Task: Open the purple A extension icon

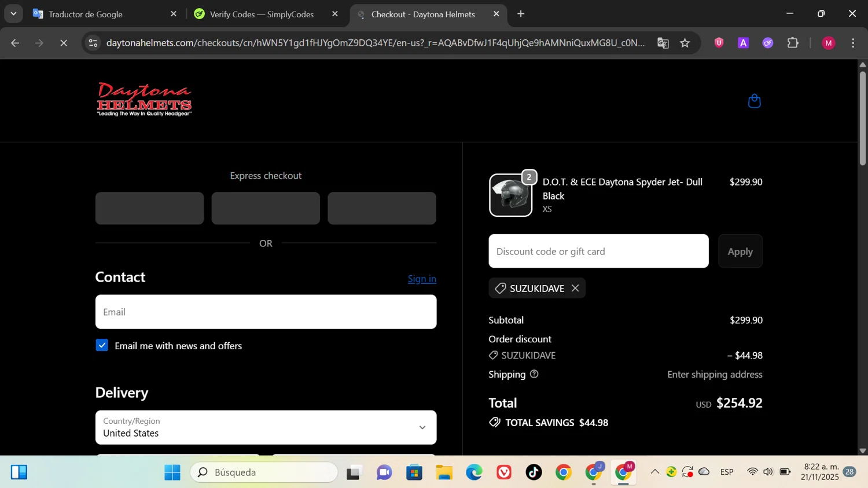Action: 744,43
